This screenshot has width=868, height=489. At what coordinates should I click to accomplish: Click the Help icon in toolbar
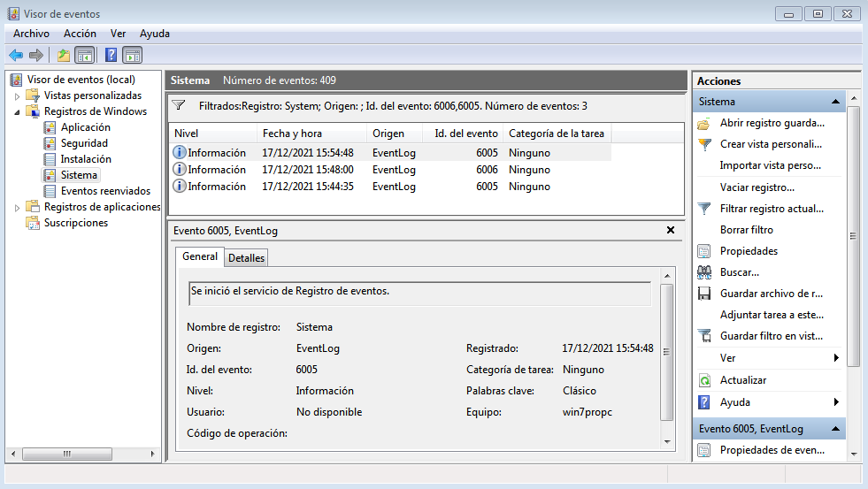pyautogui.click(x=111, y=55)
